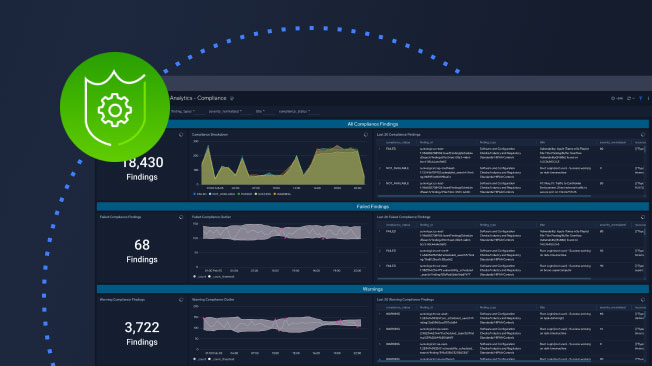Toggle WARNING series in Compliance Breakdown legend
Screen dimensions: 652x366
point(282,194)
